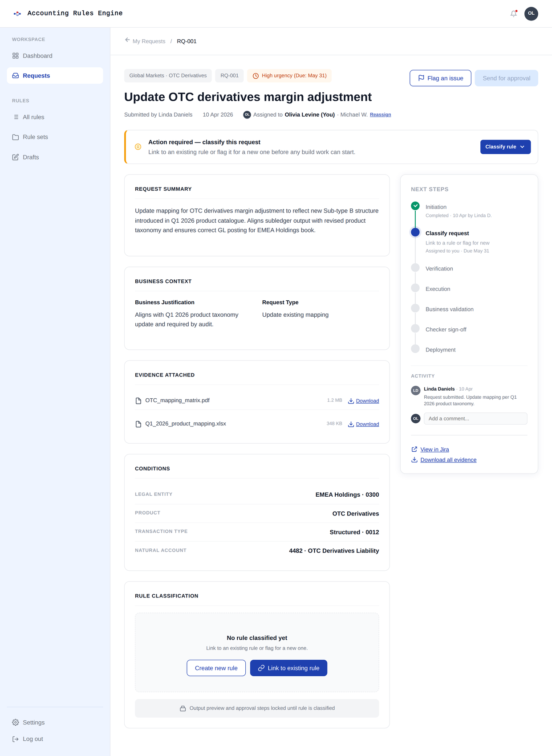Viewport: 552px width, 756px height.
Task: Click the Execution step marker
Action: [x=415, y=288]
